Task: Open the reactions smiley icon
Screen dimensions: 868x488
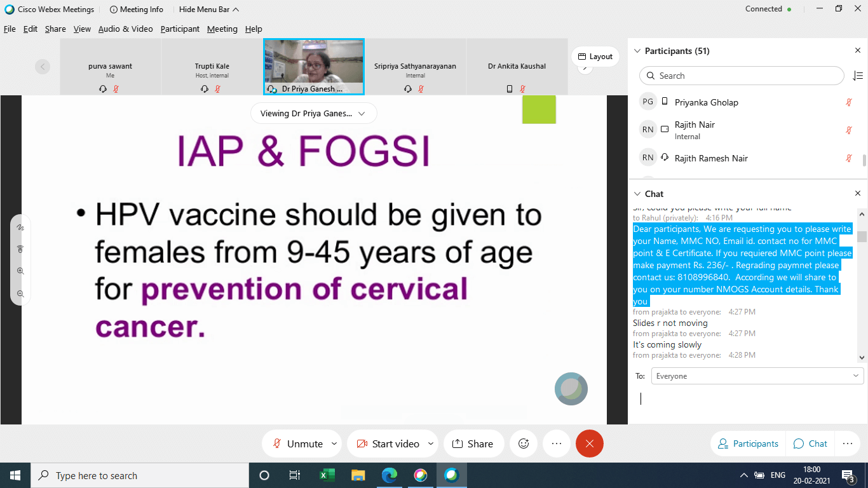Action: 524,444
